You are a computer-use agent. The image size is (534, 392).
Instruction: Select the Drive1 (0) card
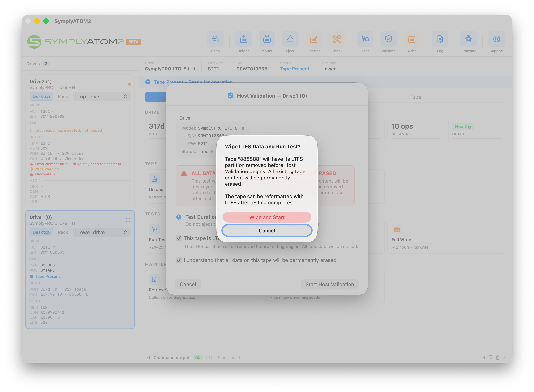click(x=80, y=269)
